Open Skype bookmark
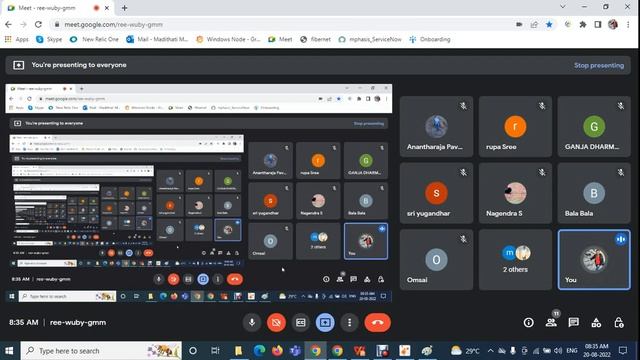The height and width of the screenshot is (360, 640). [49, 39]
